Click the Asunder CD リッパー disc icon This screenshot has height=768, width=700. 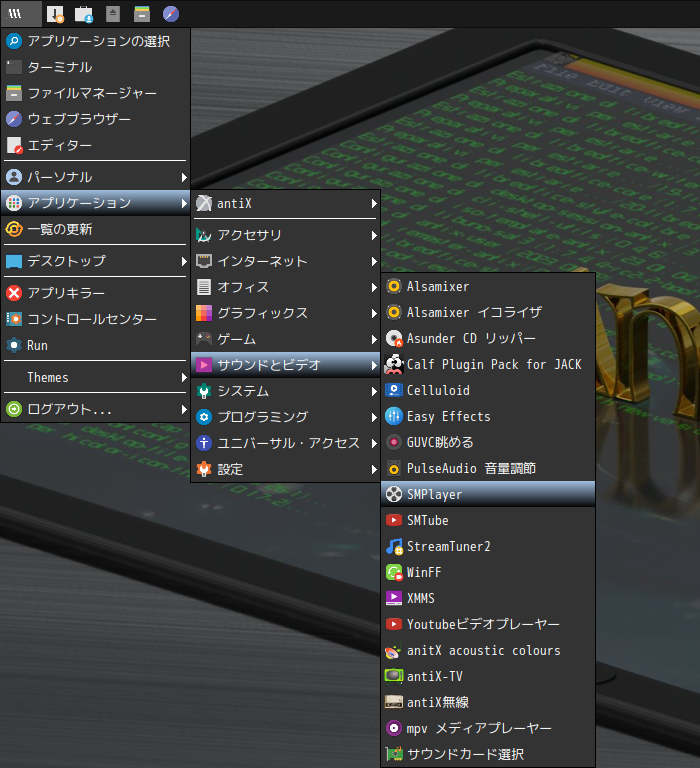click(x=394, y=338)
